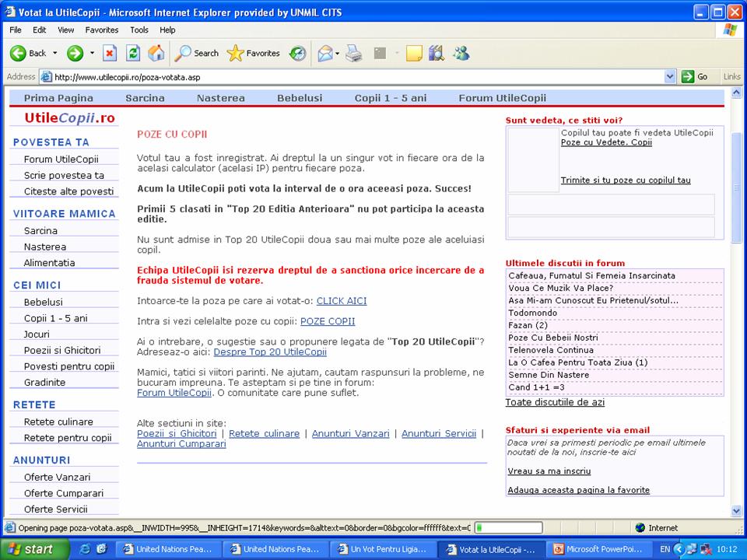Click inside the address bar URL field
The width and height of the screenshot is (747, 560).
tap(350, 77)
